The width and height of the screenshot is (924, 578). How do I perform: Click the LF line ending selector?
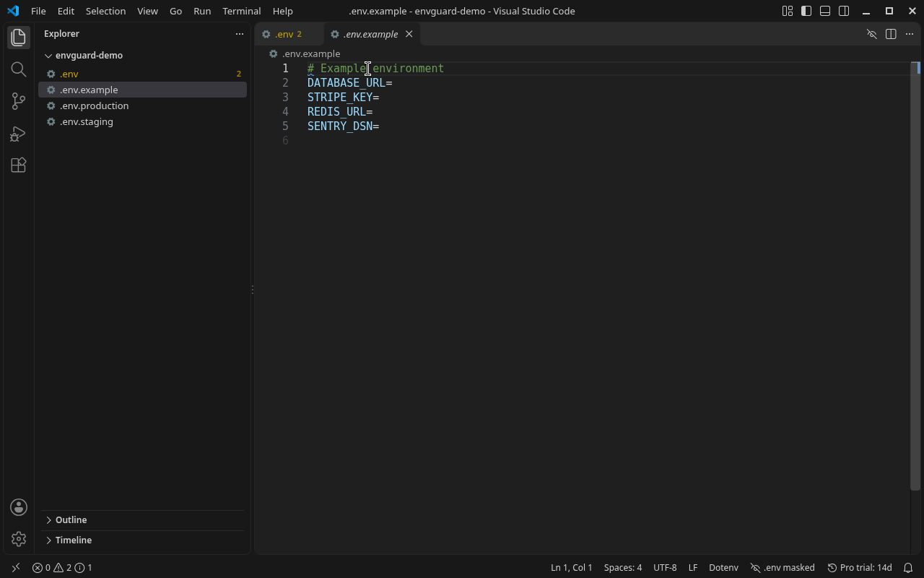(x=693, y=568)
